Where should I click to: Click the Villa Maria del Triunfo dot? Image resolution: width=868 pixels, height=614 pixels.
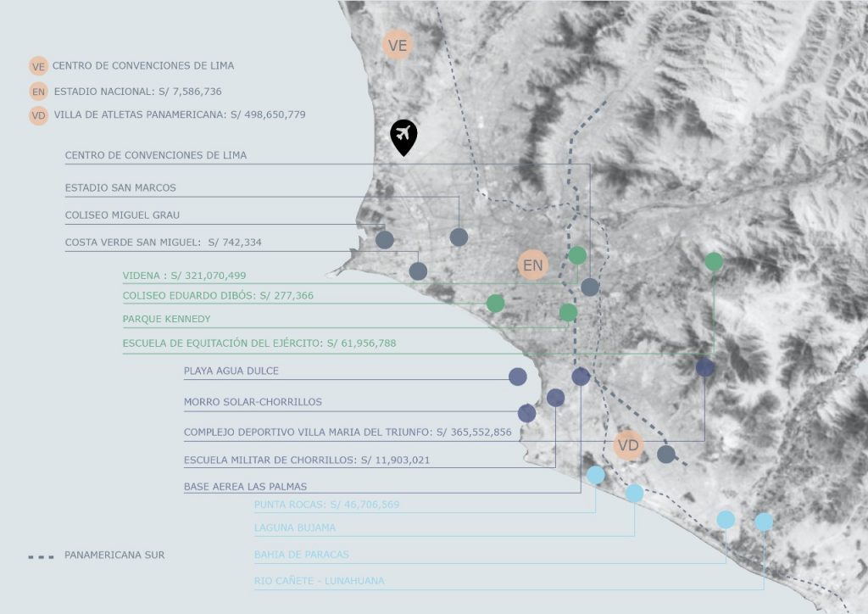pyautogui.click(x=704, y=367)
